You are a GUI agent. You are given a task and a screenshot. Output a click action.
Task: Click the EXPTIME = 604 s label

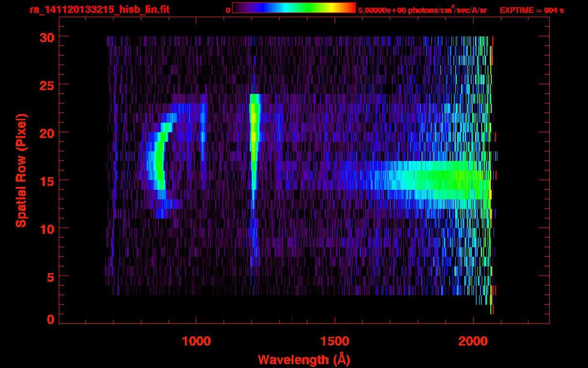[x=531, y=10]
